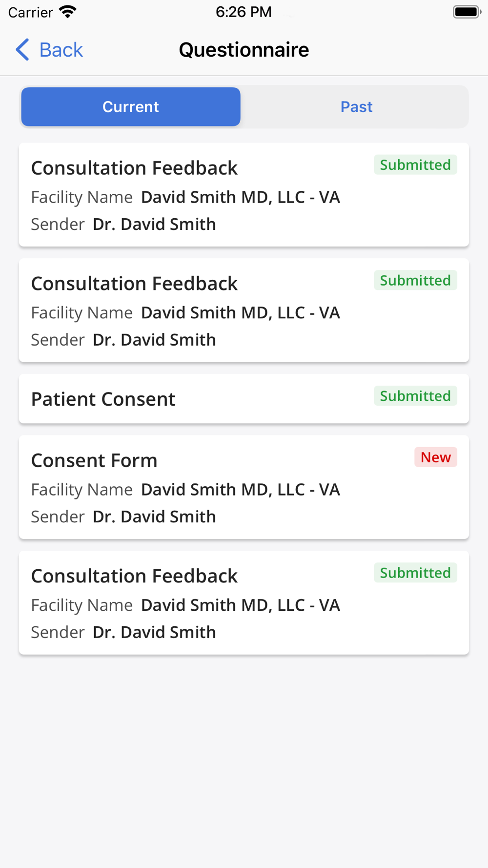The image size is (488, 868).
Task: Open the last Consultation Feedback card title
Action: coord(134,576)
